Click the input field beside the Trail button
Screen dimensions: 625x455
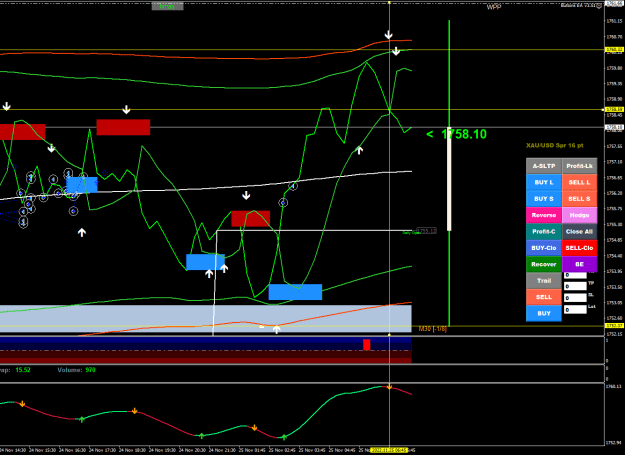point(575,275)
